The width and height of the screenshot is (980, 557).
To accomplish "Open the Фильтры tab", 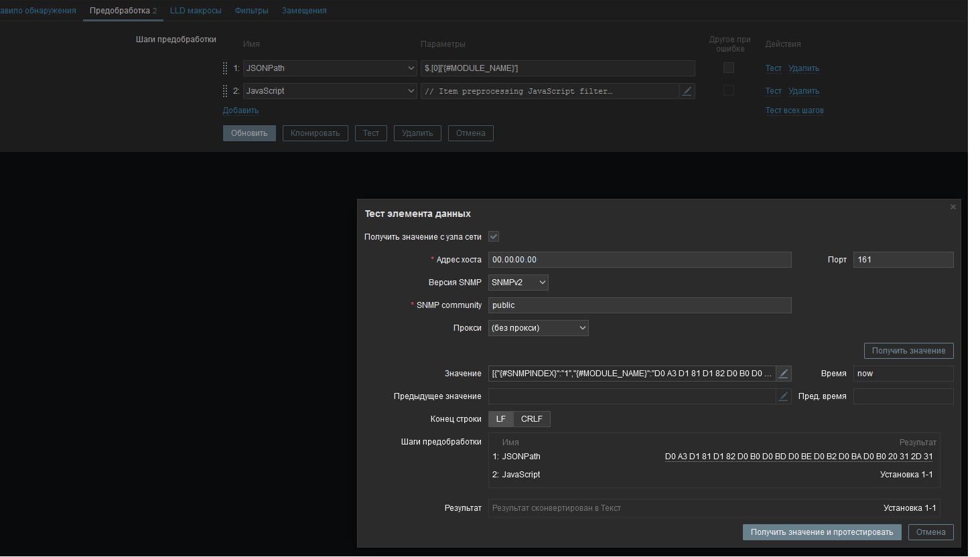I will (251, 11).
